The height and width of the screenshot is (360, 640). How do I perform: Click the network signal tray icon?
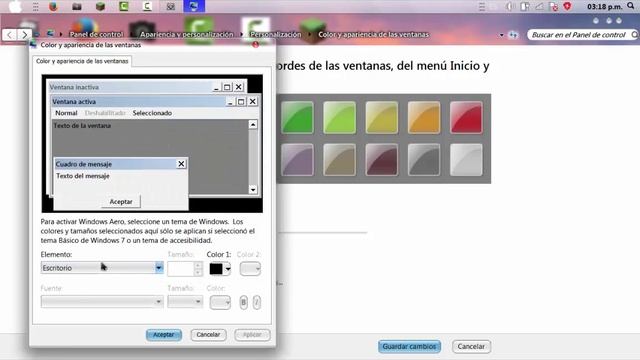click(x=539, y=7)
